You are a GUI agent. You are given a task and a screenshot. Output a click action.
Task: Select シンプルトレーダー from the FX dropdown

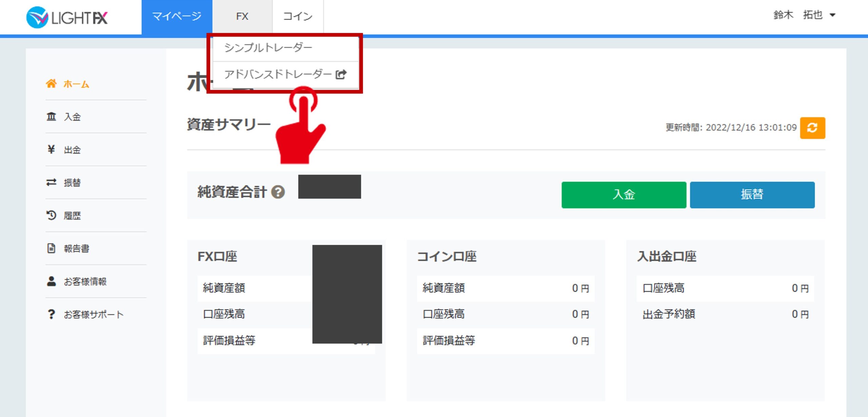pos(268,48)
